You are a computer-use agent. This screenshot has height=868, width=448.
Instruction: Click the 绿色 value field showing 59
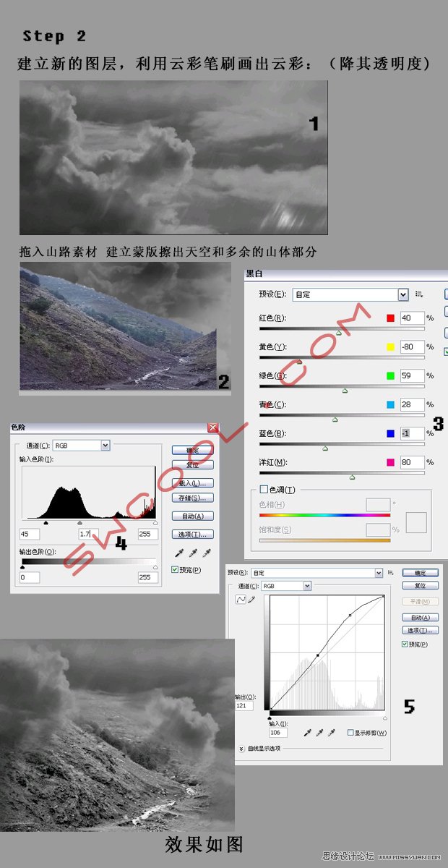412,375
